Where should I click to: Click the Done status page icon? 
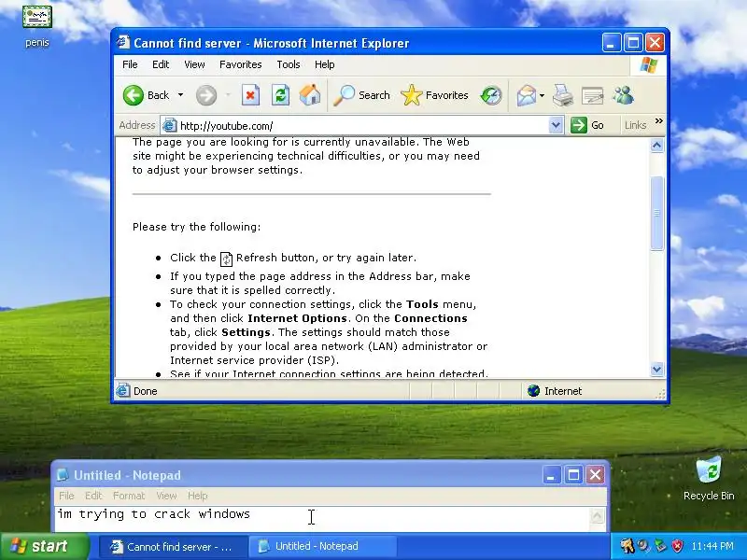(x=123, y=390)
